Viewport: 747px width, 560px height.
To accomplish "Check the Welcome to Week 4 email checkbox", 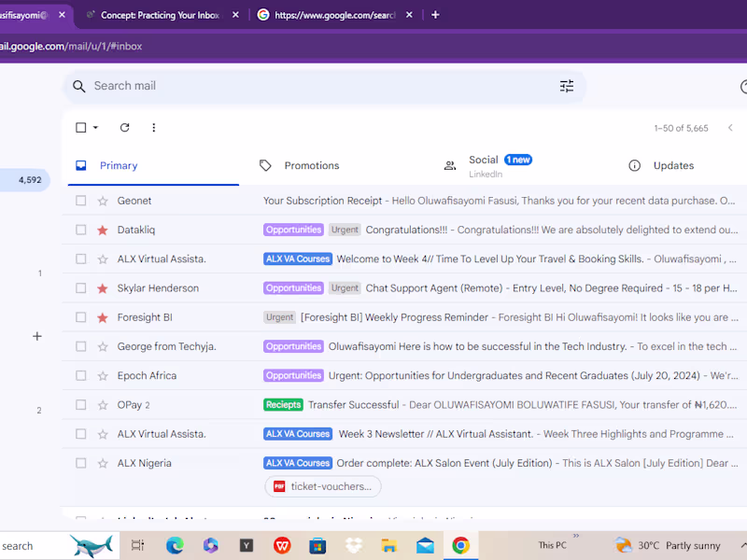I will 81,259.
